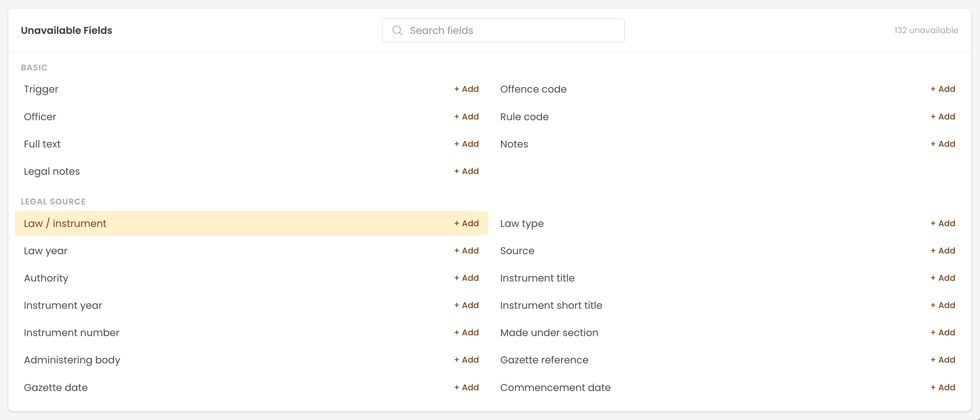
Task: Add the Gazette date field
Action: click(467, 387)
